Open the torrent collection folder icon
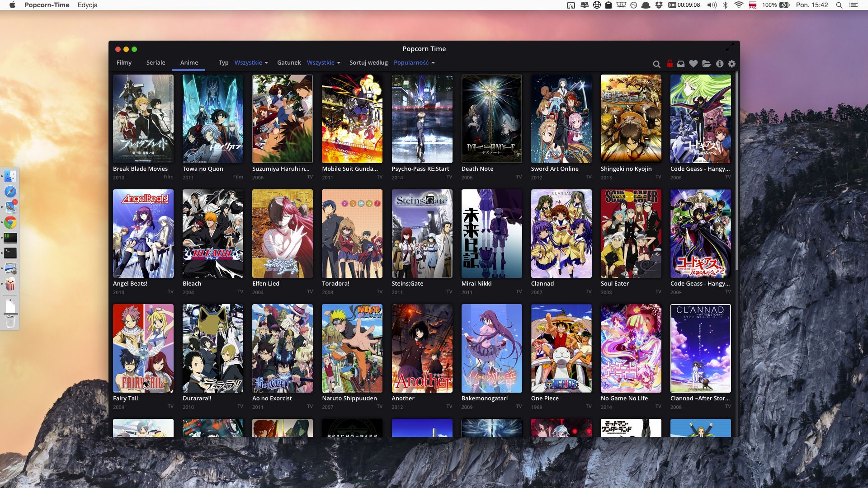The image size is (868, 488). pos(706,64)
